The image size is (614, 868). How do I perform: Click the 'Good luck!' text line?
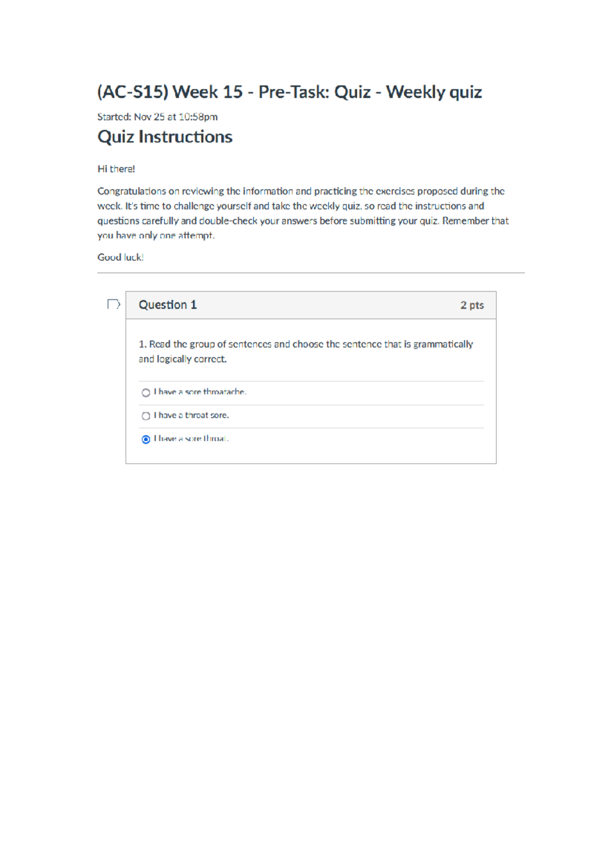point(121,258)
